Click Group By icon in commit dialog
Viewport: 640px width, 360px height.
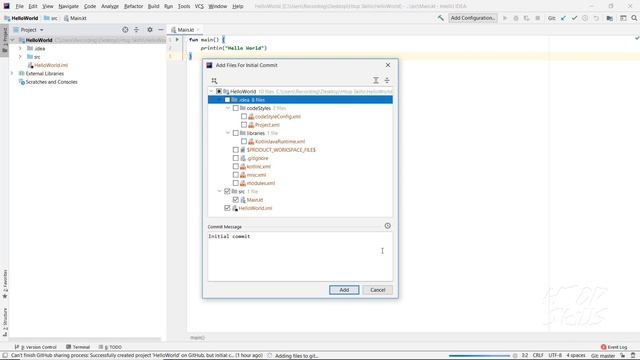coord(214,80)
